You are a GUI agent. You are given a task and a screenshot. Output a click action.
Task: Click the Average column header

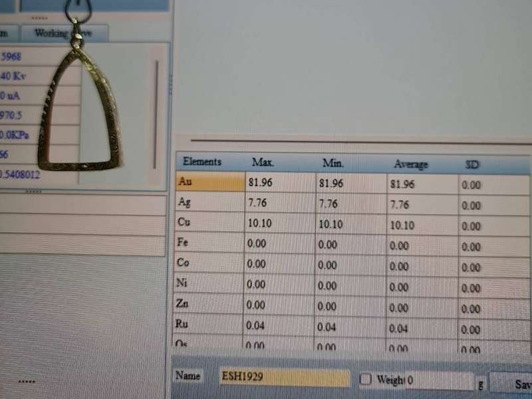tap(411, 164)
